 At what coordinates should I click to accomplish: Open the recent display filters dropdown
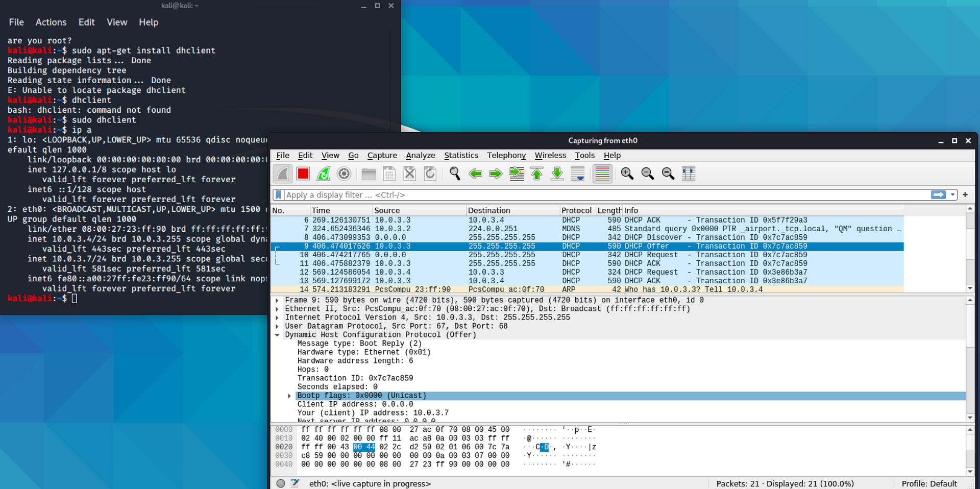coord(952,195)
